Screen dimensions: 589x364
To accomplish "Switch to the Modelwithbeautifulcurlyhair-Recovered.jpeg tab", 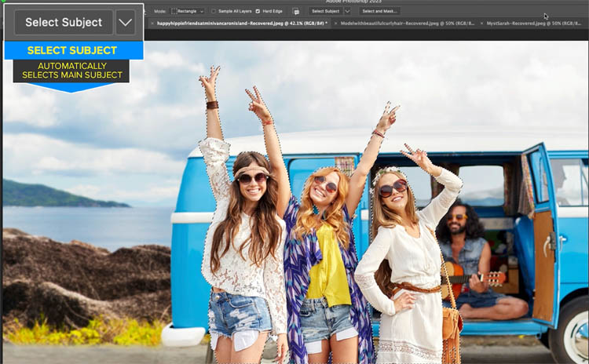I will click(x=408, y=24).
